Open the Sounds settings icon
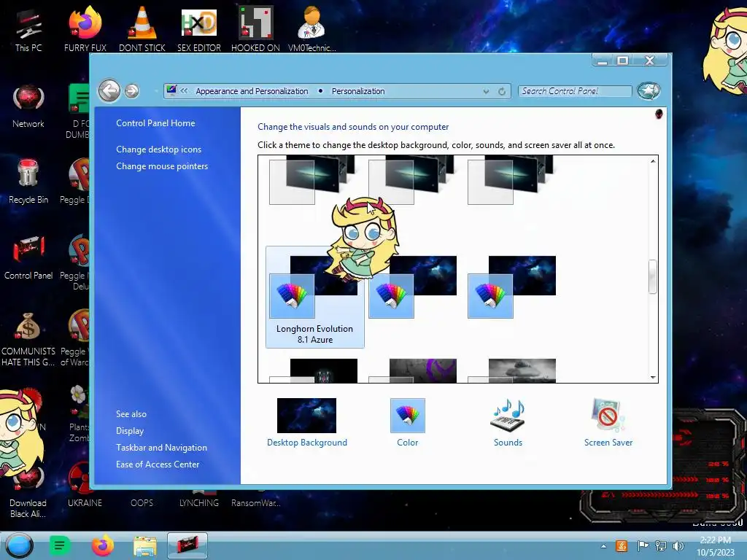Image resolution: width=747 pixels, height=560 pixels. 508,422
